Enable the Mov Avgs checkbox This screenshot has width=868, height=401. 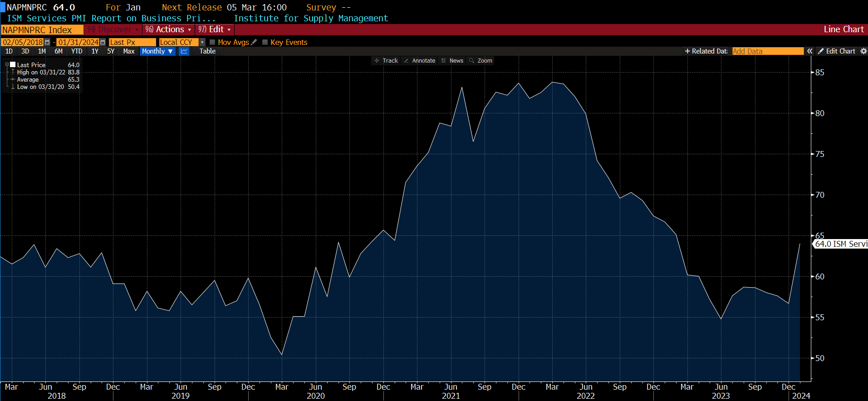click(212, 42)
